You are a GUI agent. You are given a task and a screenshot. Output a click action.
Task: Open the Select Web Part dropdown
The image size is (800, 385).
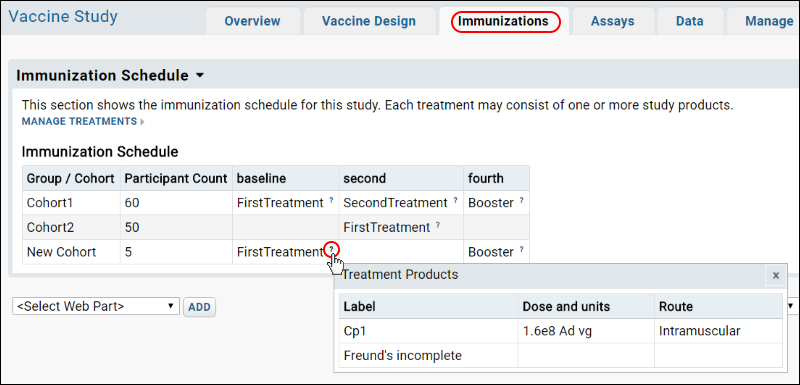coord(96,306)
